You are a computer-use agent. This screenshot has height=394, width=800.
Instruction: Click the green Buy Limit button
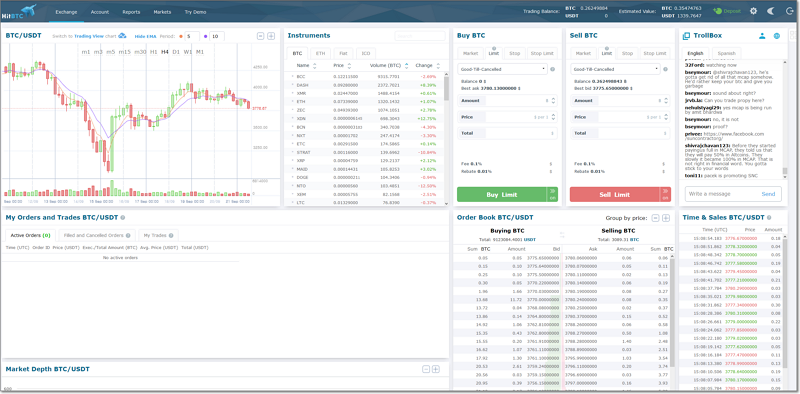(x=502, y=194)
